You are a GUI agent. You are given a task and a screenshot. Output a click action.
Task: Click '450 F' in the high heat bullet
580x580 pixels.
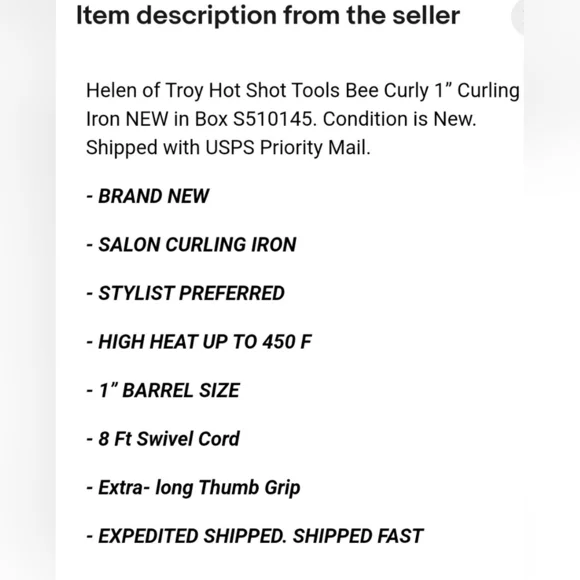[287, 342]
